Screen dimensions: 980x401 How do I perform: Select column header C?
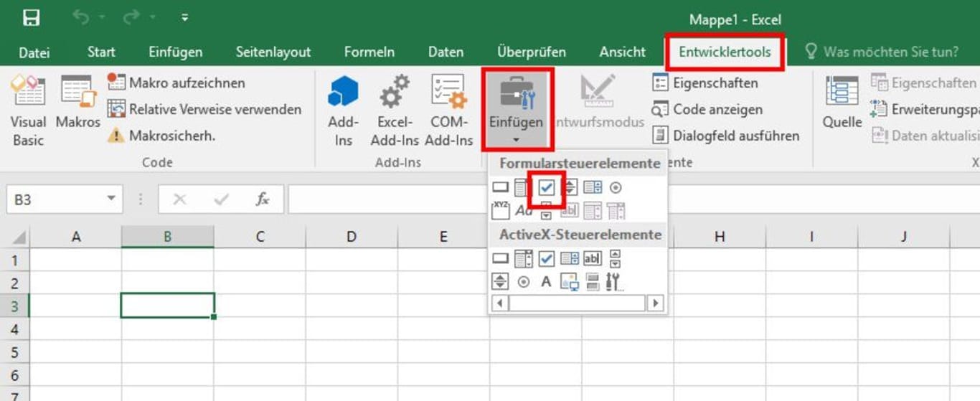[x=260, y=237]
